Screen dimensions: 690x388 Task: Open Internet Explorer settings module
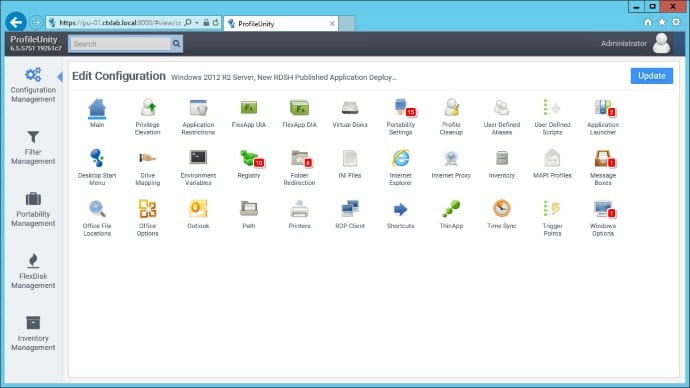click(400, 167)
